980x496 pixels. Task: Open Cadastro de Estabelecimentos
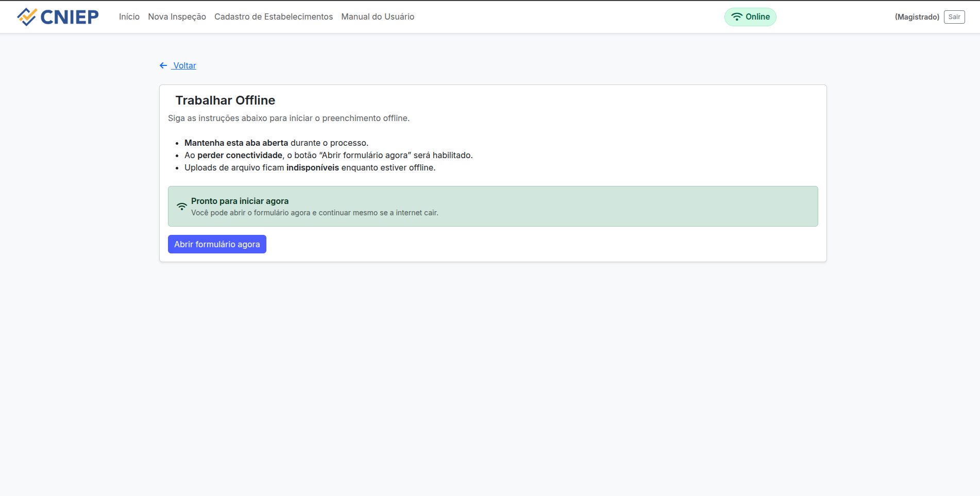point(273,17)
